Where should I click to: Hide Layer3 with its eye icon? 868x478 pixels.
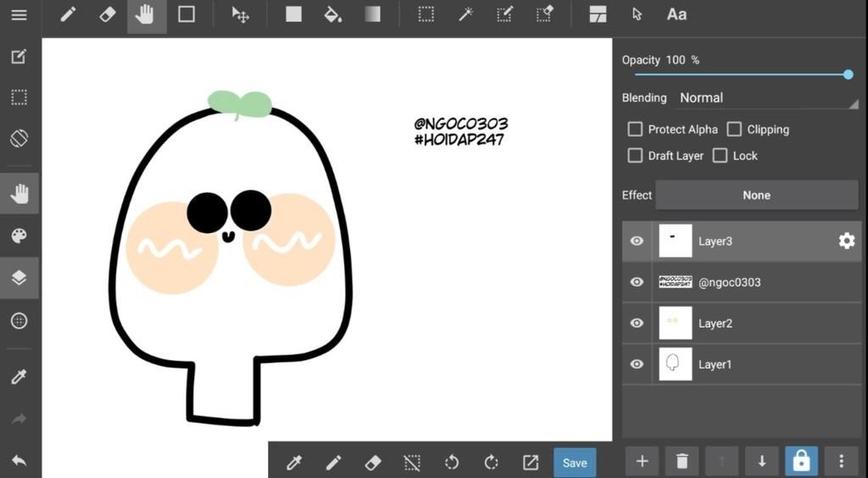pos(637,242)
